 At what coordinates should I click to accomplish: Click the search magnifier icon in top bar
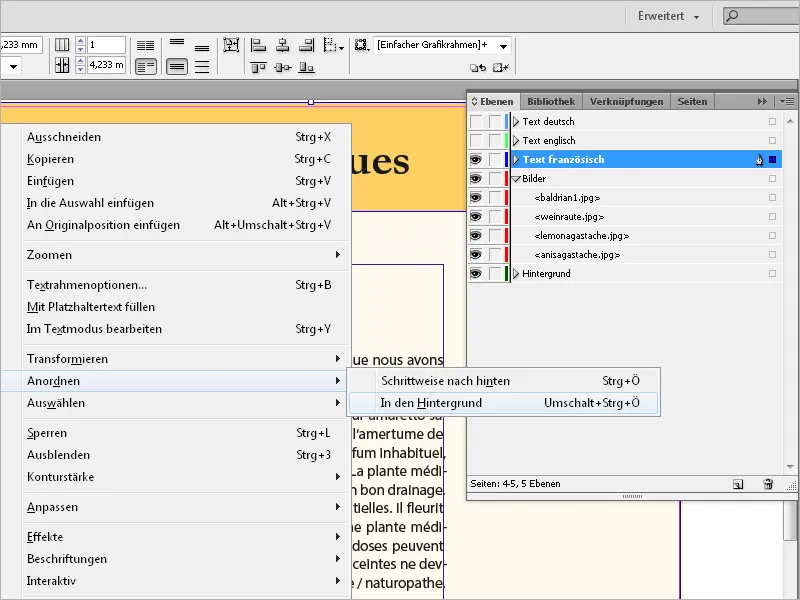point(732,16)
